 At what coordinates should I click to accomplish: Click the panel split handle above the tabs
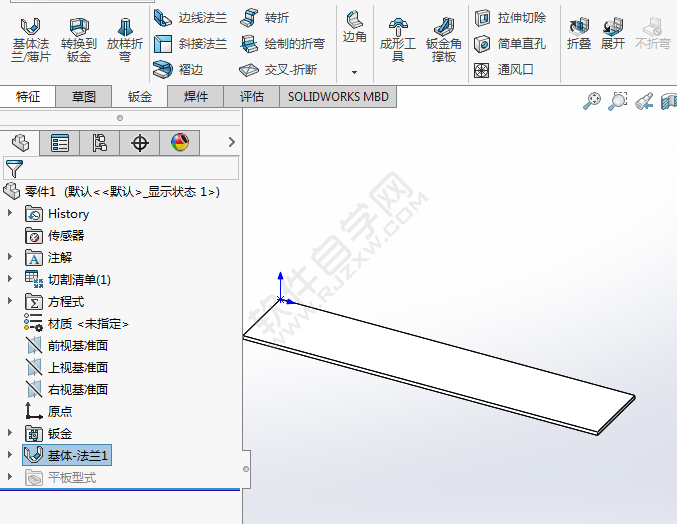coord(120,118)
